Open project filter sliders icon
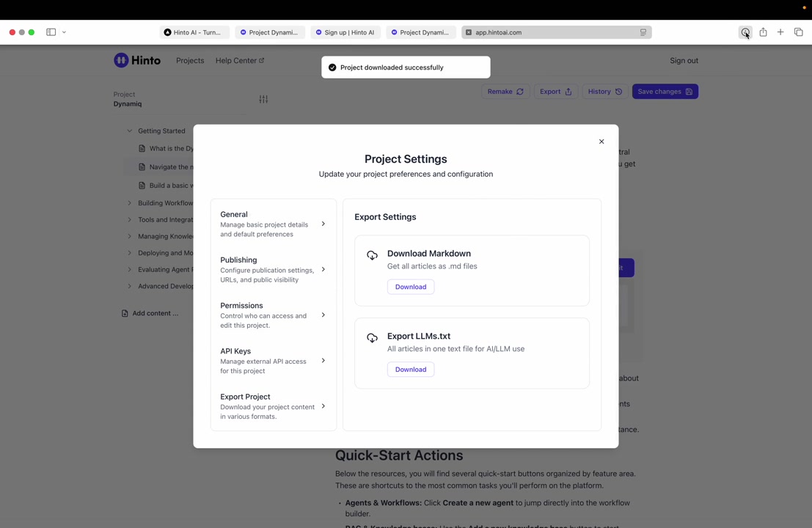This screenshot has height=528, width=812. coord(263,99)
